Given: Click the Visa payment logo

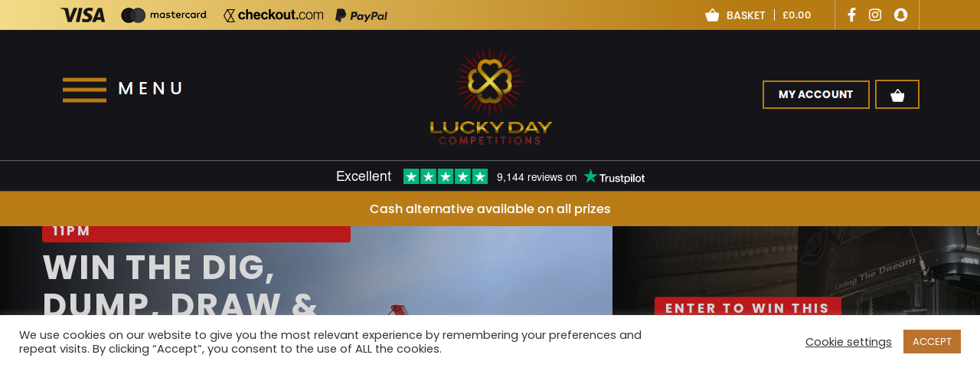Looking at the screenshot, I should pos(83,15).
